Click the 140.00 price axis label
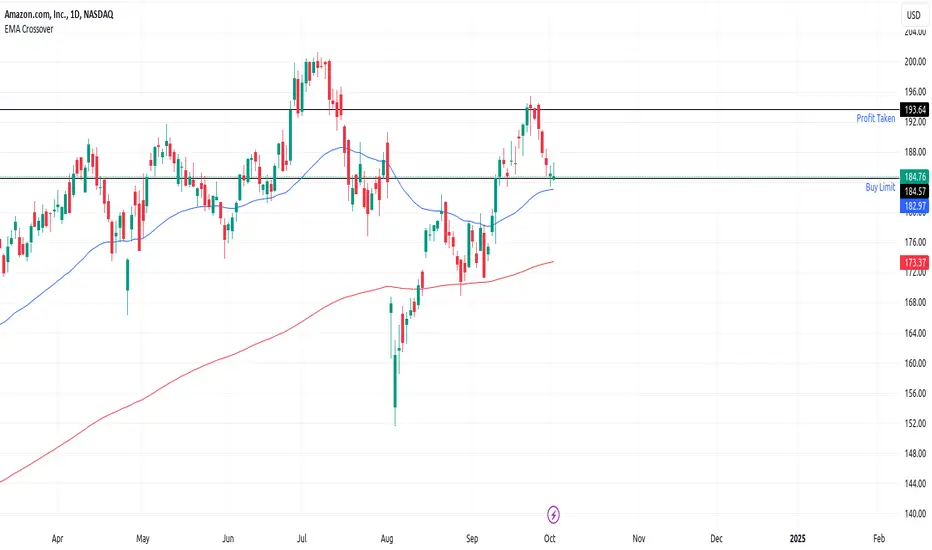This screenshot has height=550, width=932. 915,514
